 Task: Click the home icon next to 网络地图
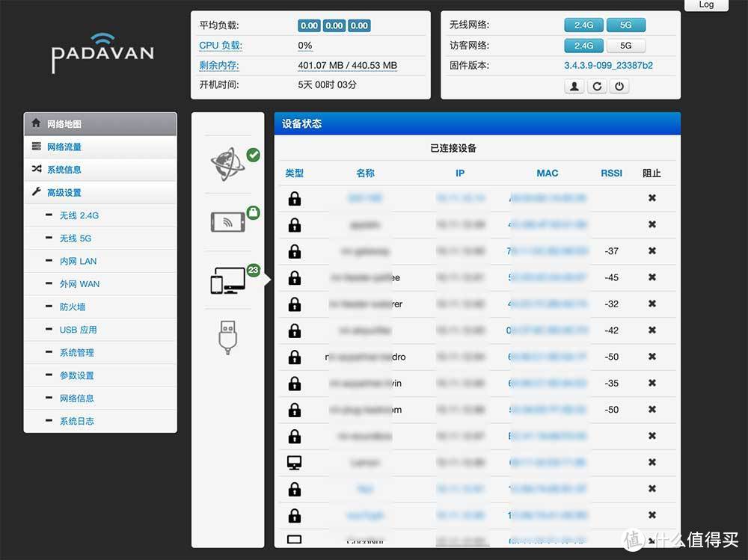point(36,122)
